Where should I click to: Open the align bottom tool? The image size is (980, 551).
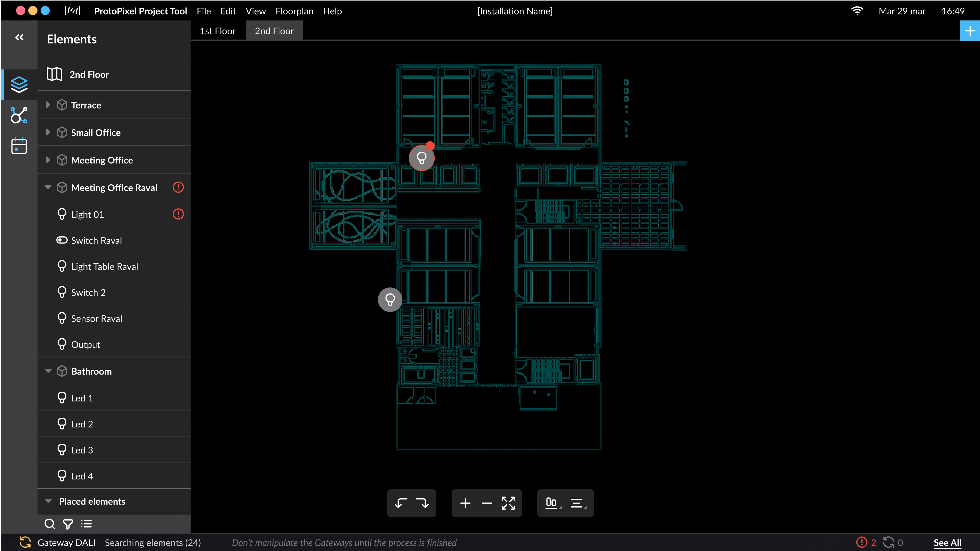point(553,503)
